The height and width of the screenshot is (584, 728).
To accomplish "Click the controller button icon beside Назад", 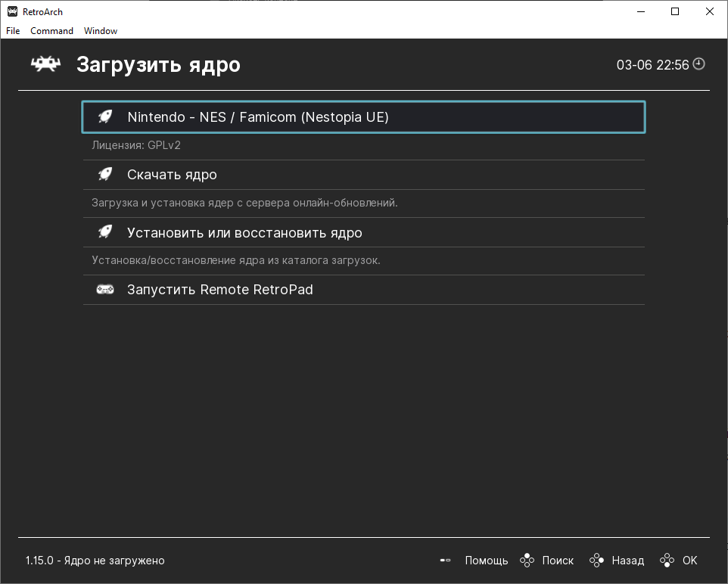I will click(x=596, y=561).
